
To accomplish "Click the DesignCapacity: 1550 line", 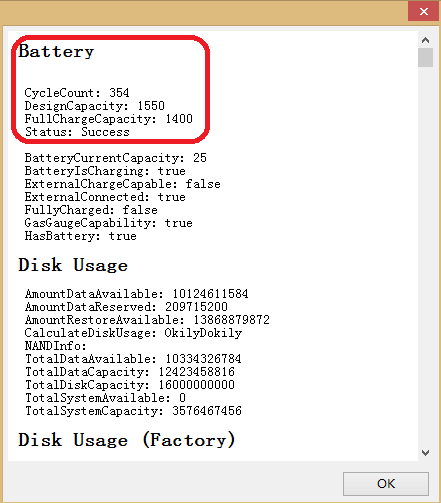I will 94,106.
